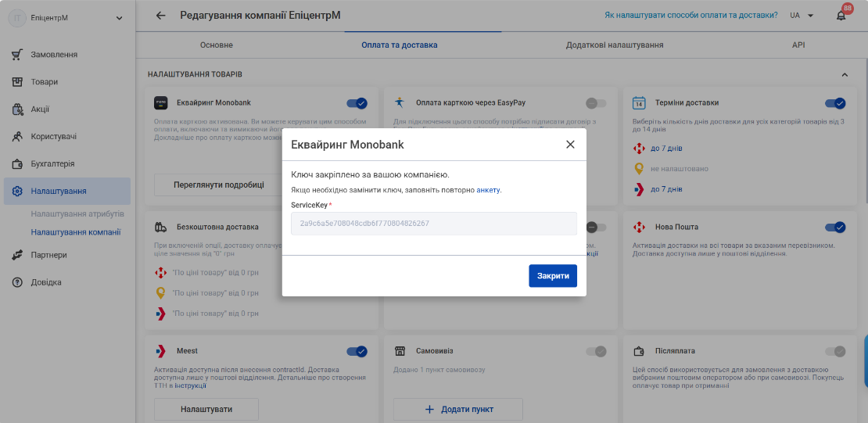The width and height of the screenshot is (868, 423).
Task: Toggle the Післяплата switch
Action: click(835, 351)
